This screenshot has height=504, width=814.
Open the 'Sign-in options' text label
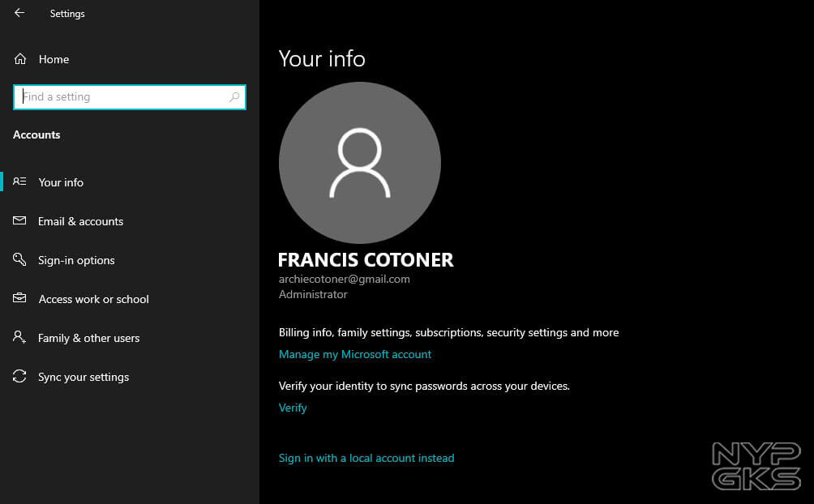76,260
